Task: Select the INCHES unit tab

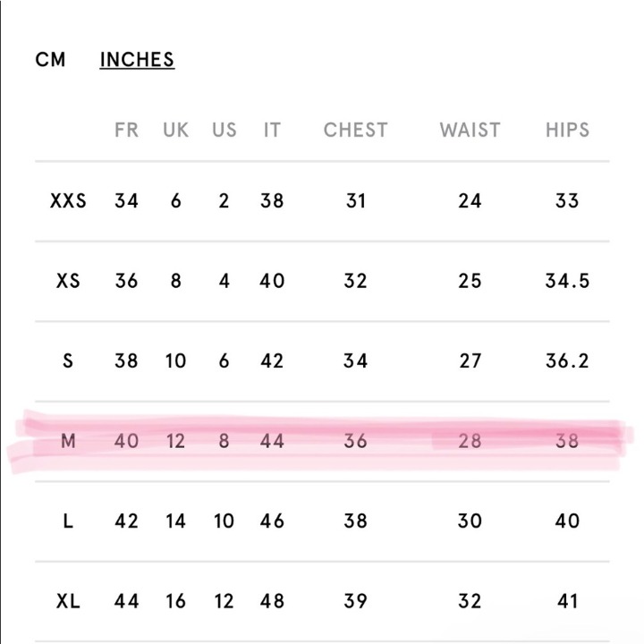Action: click(x=137, y=60)
